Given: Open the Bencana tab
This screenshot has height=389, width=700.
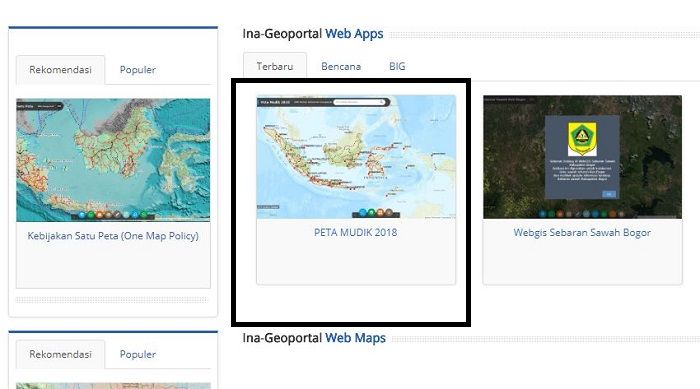Looking at the screenshot, I should pos(341,66).
